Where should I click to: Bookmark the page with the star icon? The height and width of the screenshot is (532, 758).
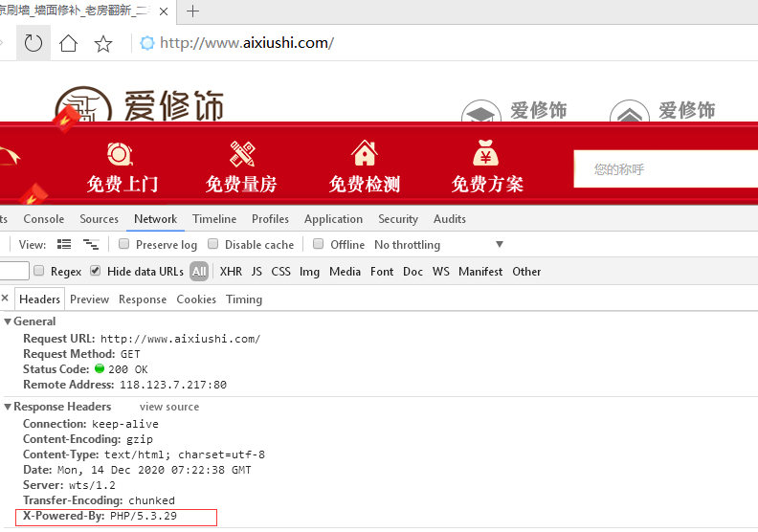click(x=103, y=43)
